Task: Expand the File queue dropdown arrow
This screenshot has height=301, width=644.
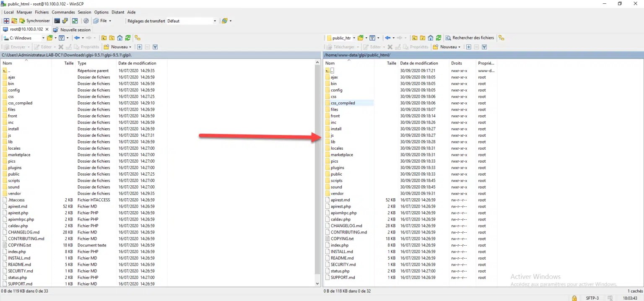Action: point(110,21)
